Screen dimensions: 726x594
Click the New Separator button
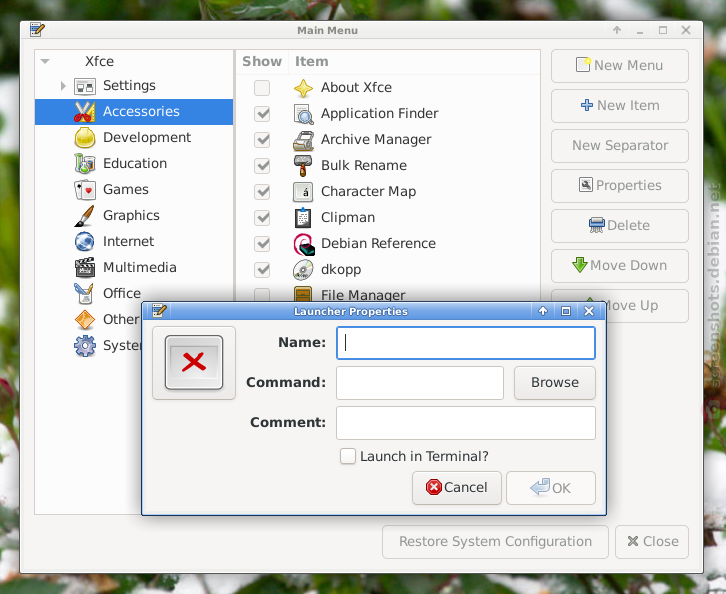[620, 146]
